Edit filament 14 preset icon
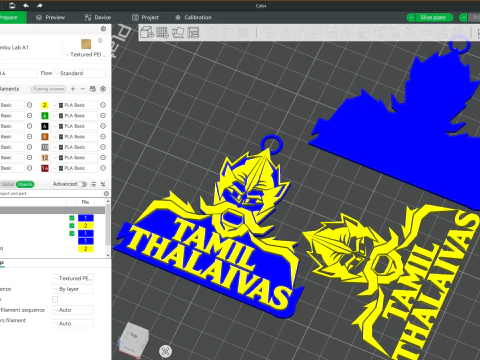Viewport: 480px width, 360px height. tap(103, 168)
